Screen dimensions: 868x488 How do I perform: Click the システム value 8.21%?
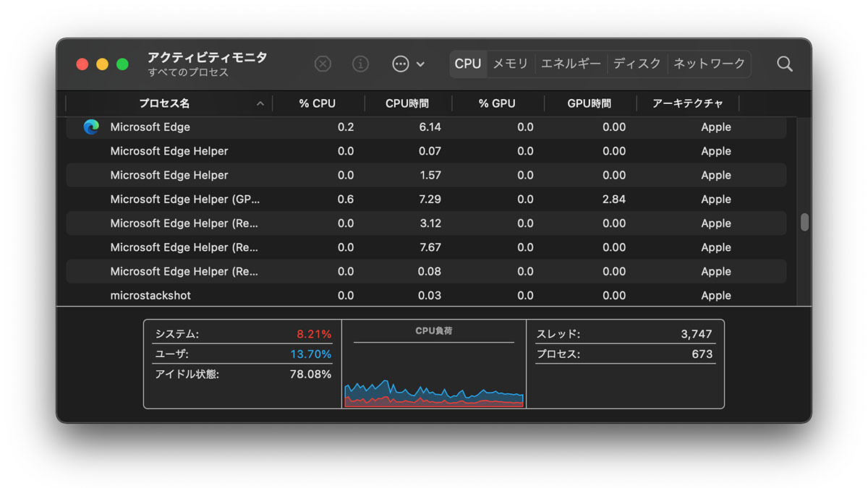pyautogui.click(x=314, y=334)
